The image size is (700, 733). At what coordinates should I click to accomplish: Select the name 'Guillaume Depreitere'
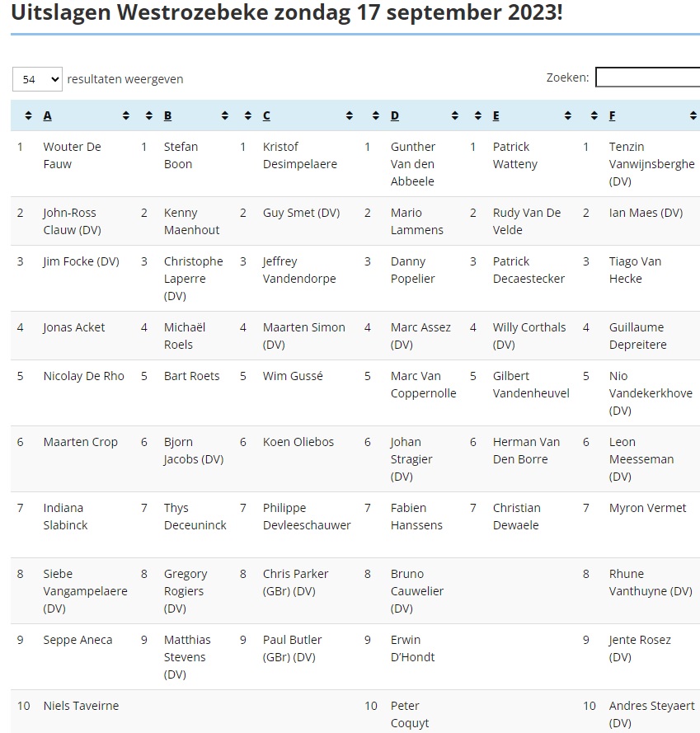pyautogui.click(x=638, y=336)
